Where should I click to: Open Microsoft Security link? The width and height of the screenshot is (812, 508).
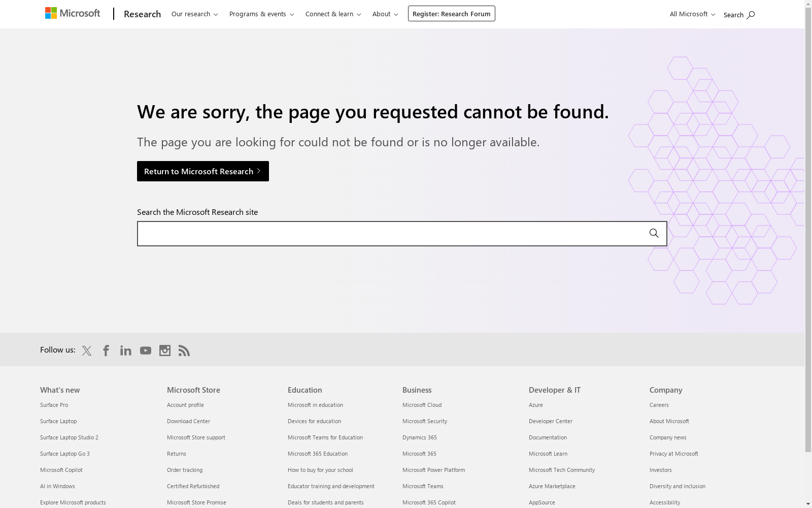pyautogui.click(x=425, y=421)
